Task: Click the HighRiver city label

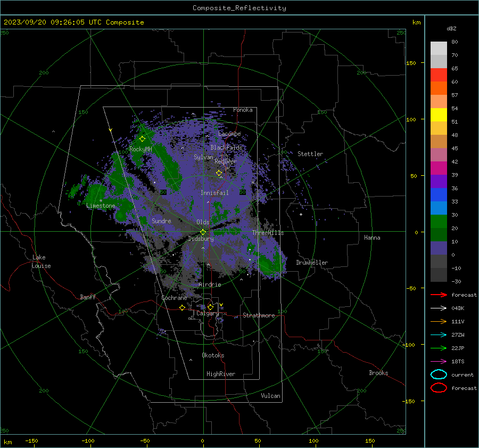Action: (x=221, y=374)
